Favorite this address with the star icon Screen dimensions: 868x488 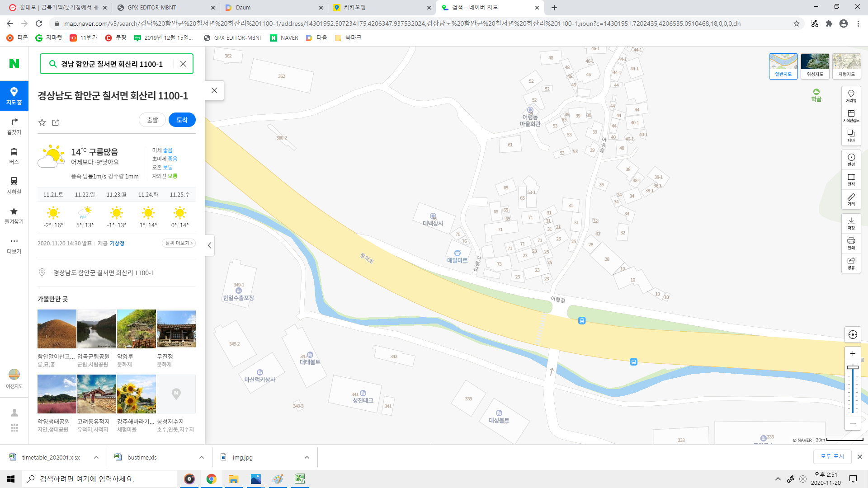42,122
